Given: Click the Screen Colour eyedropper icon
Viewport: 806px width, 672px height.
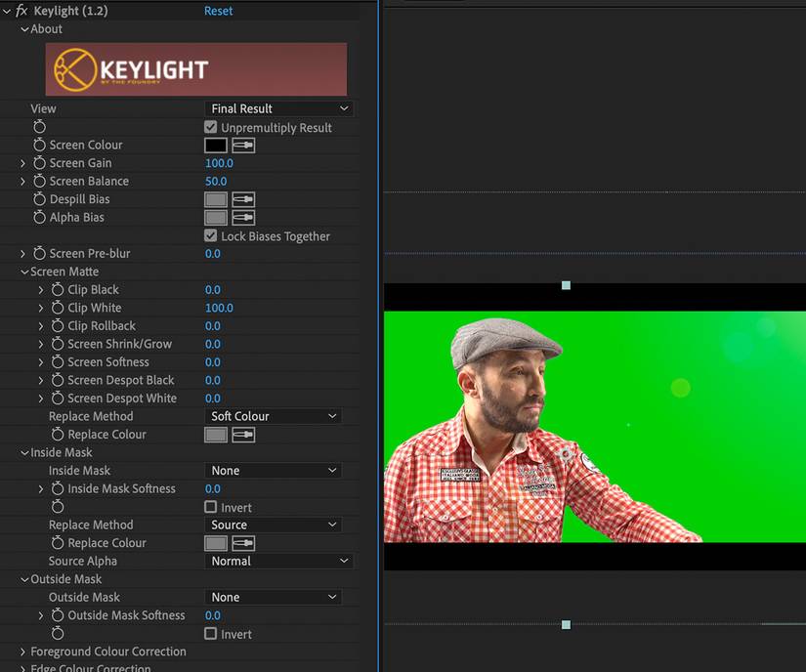Looking at the screenshot, I should coord(243,145).
